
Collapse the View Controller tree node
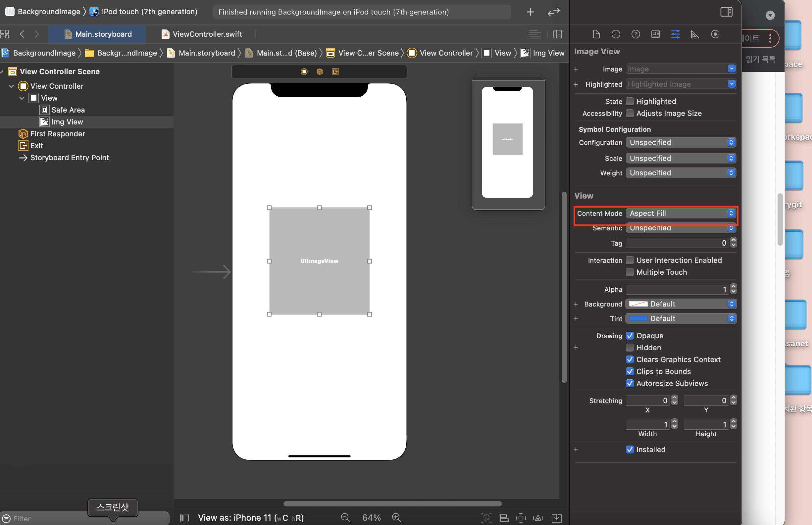tap(11, 86)
